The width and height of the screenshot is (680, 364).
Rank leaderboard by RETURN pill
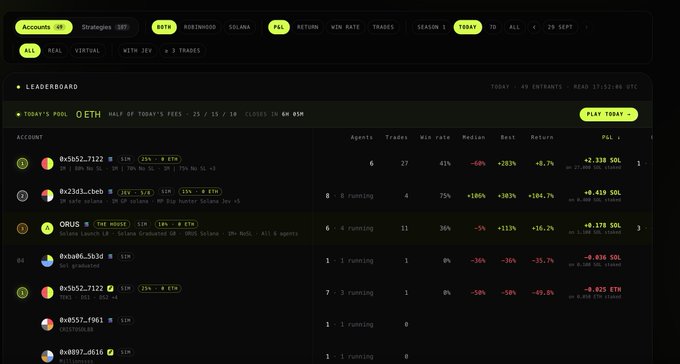point(307,27)
